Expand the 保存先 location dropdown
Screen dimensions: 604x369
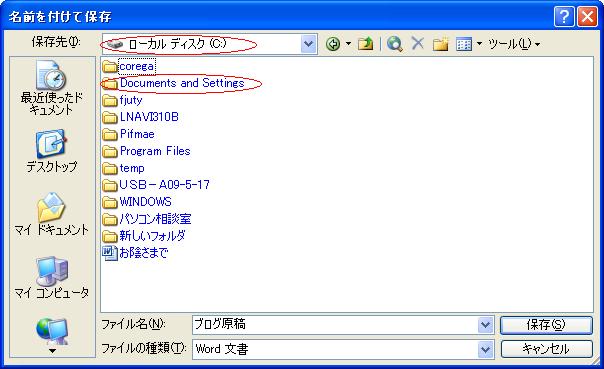coord(309,44)
